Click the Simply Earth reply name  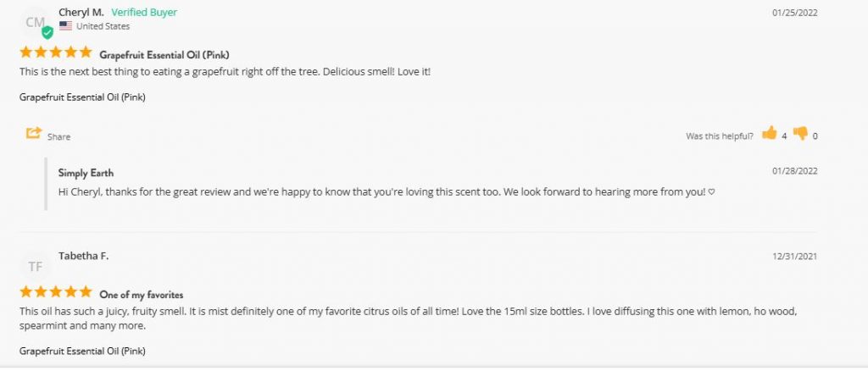(86, 173)
